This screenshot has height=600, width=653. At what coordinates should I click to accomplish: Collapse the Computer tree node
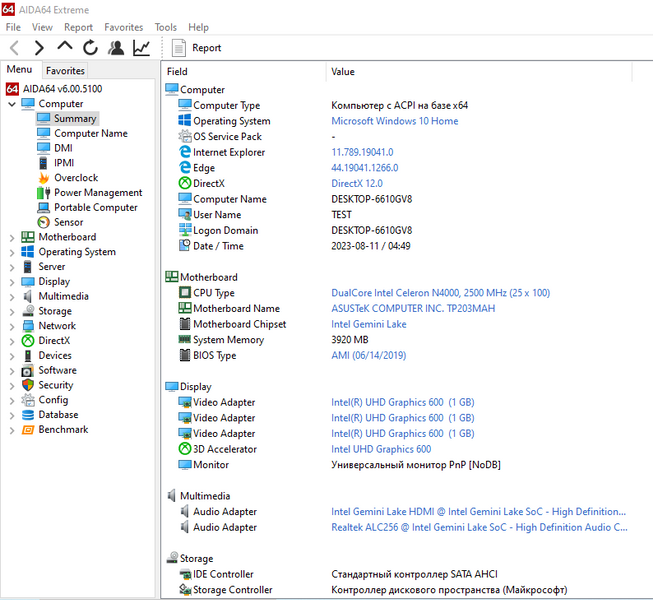click(x=12, y=104)
